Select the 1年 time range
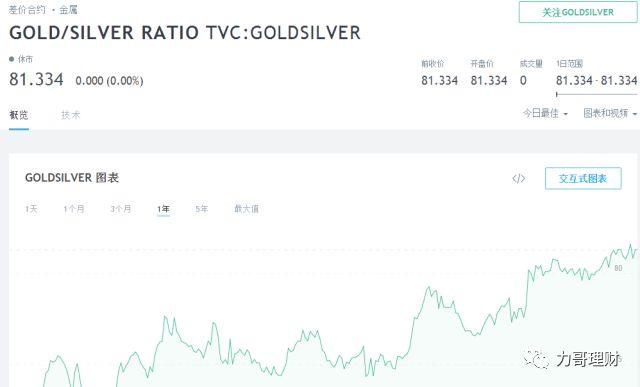The image size is (640, 387). [163, 209]
